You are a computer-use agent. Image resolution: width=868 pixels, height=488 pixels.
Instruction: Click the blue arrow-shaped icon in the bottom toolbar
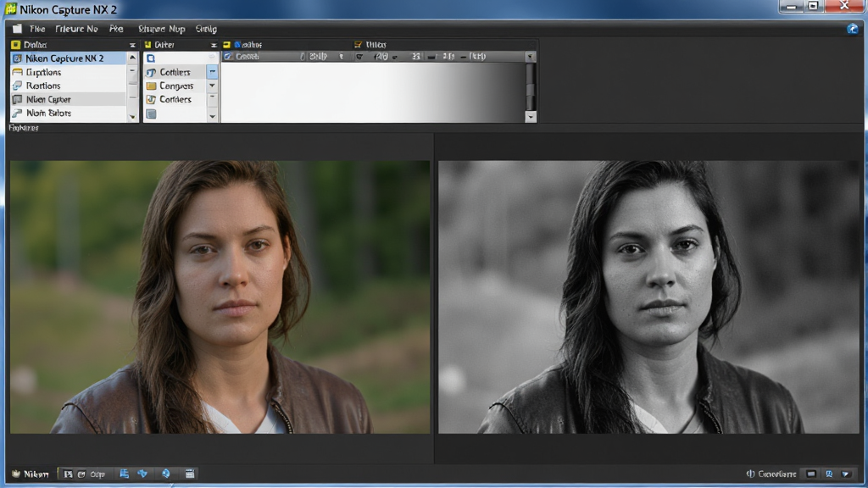pyautogui.click(x=142, y=474)
